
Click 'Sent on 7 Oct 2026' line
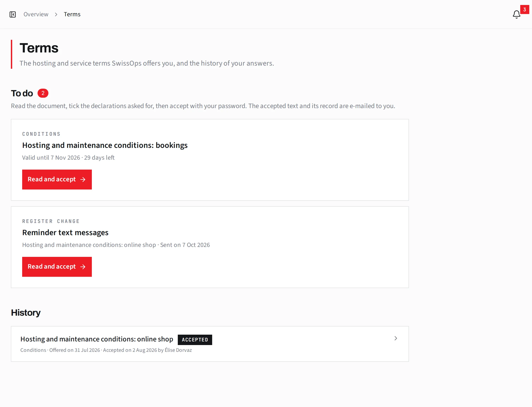(185, 245)
